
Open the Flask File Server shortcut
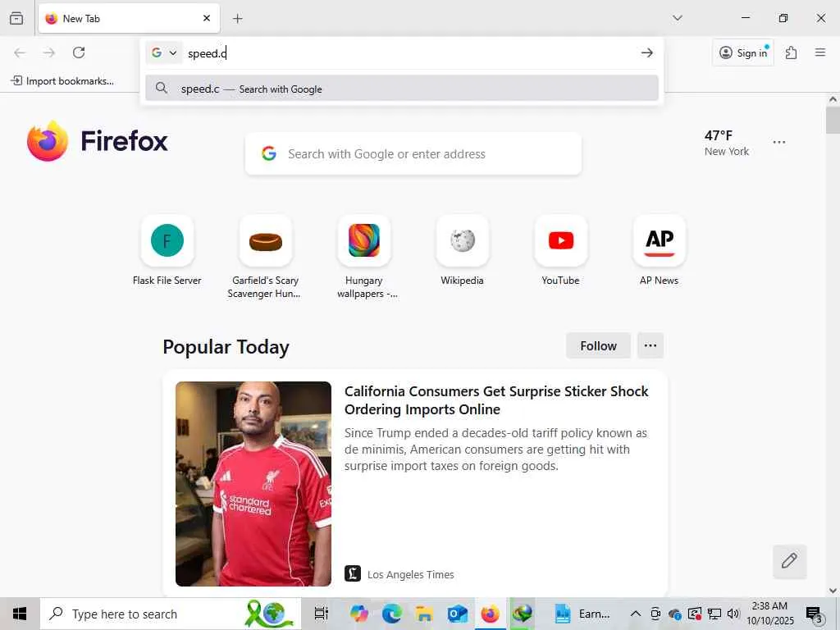tap(167, 251)
